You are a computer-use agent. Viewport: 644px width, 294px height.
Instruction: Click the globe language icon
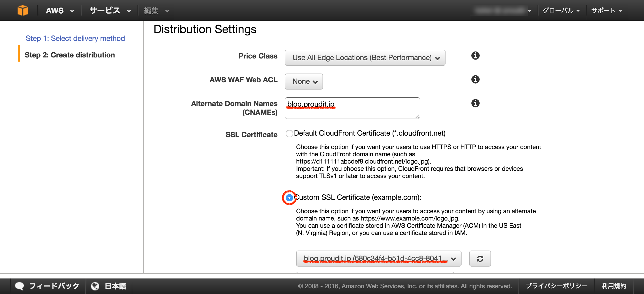tap(95, 286)
